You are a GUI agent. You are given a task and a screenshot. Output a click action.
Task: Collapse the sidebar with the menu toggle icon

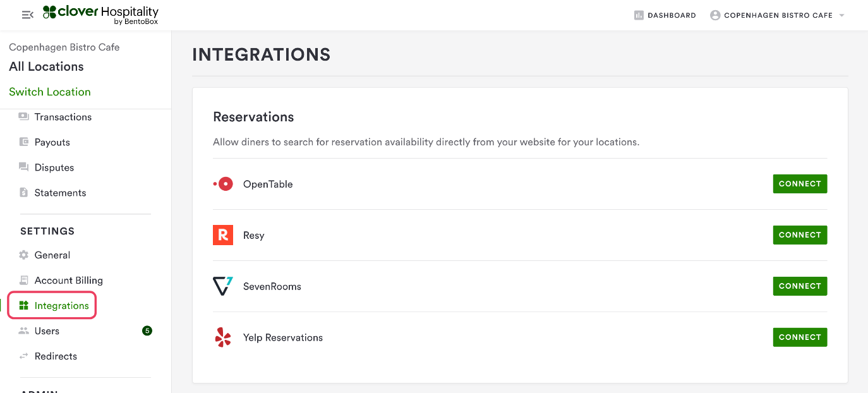27,15
